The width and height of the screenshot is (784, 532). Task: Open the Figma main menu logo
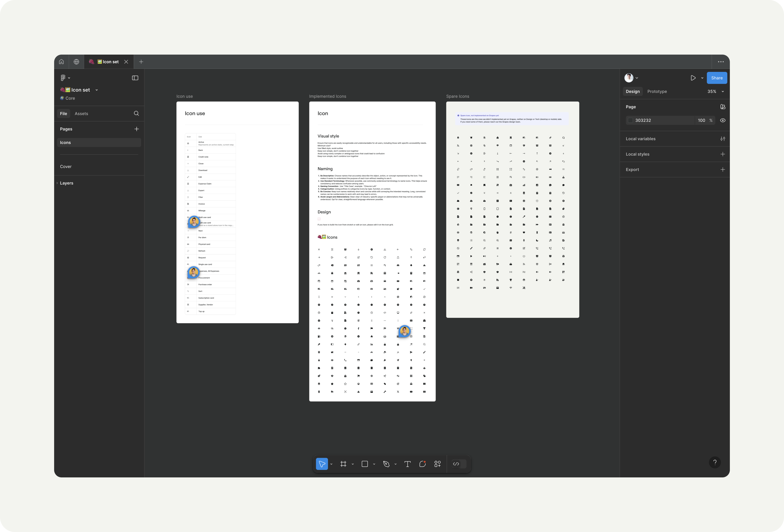[63, 78]
